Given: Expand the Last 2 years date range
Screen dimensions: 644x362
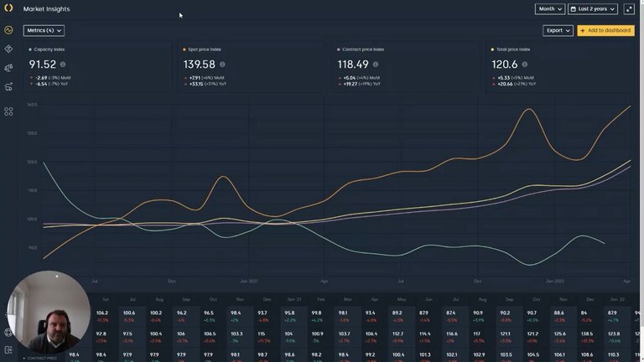Looking at the screenshot, I should tap(593, 8).
